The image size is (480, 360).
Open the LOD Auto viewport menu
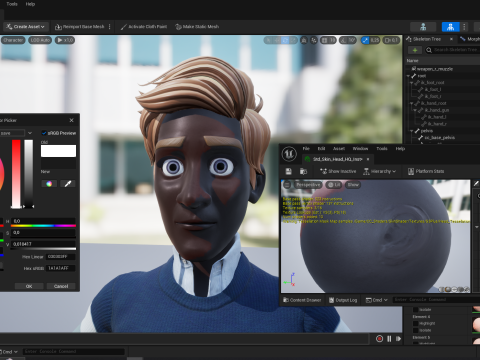40,40
